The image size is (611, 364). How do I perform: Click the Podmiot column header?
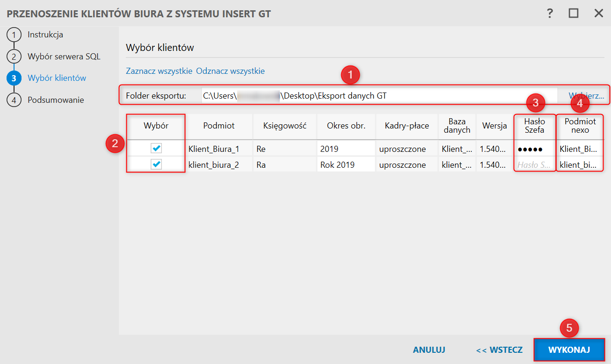coord(219,126)
